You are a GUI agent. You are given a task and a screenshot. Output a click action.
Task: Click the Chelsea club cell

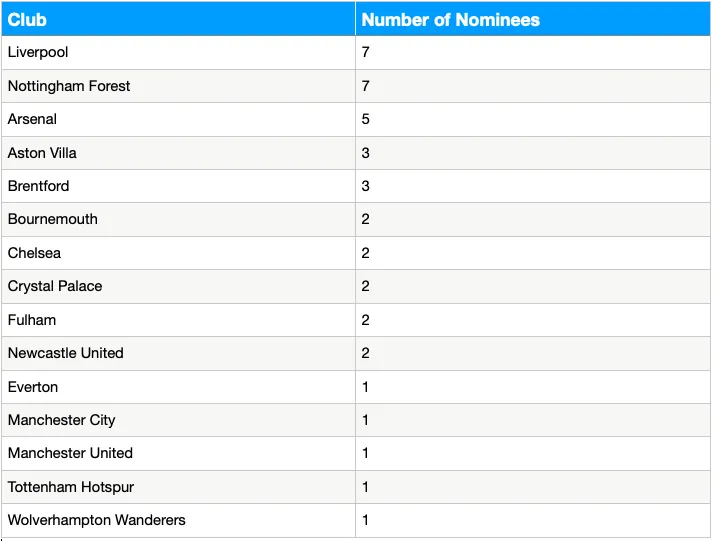click(x=34, y=253)
